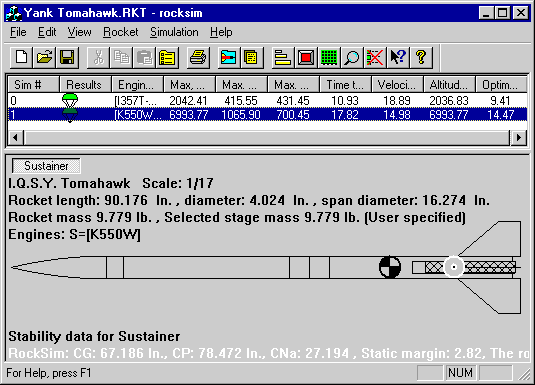
Task: Click the yellow list icon beside Paste
Action: [x=167, y=57]
